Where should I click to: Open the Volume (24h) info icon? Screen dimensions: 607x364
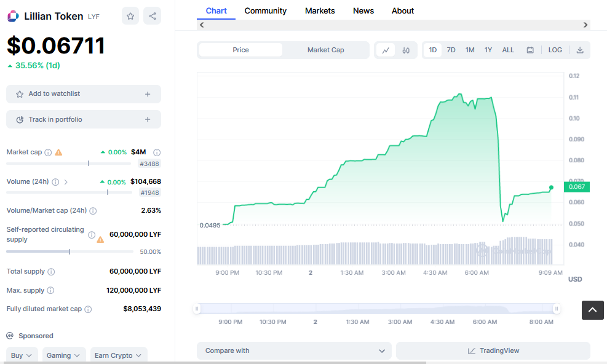(55, 182)
